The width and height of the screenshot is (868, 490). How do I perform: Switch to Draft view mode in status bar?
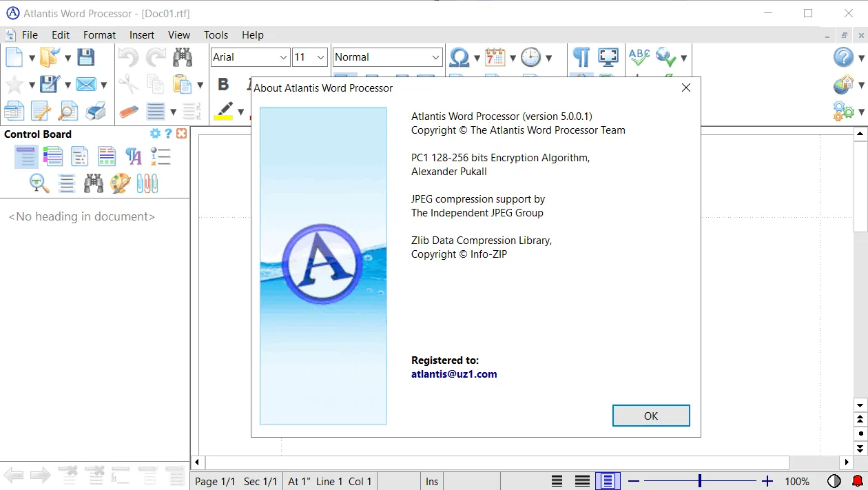click(x=582, y=482)
